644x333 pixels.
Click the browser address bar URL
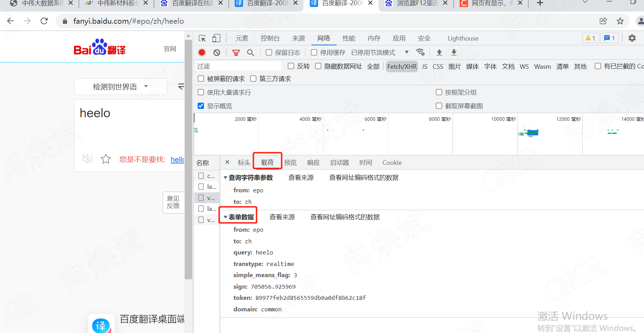(129, 21)
